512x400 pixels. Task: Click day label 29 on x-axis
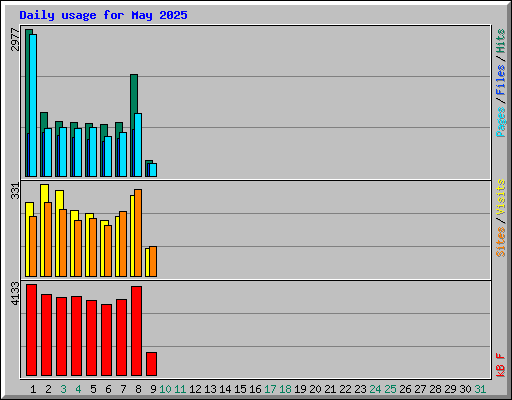point(450,389)
